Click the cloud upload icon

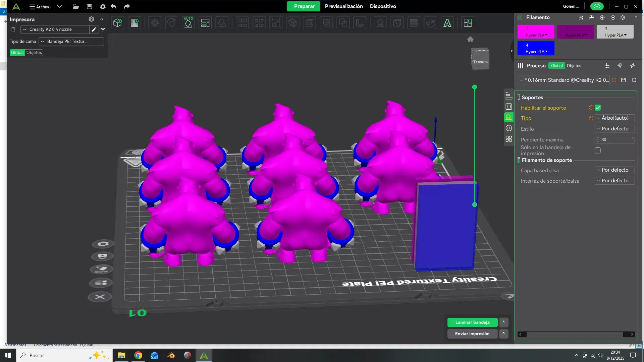(597, 6)
